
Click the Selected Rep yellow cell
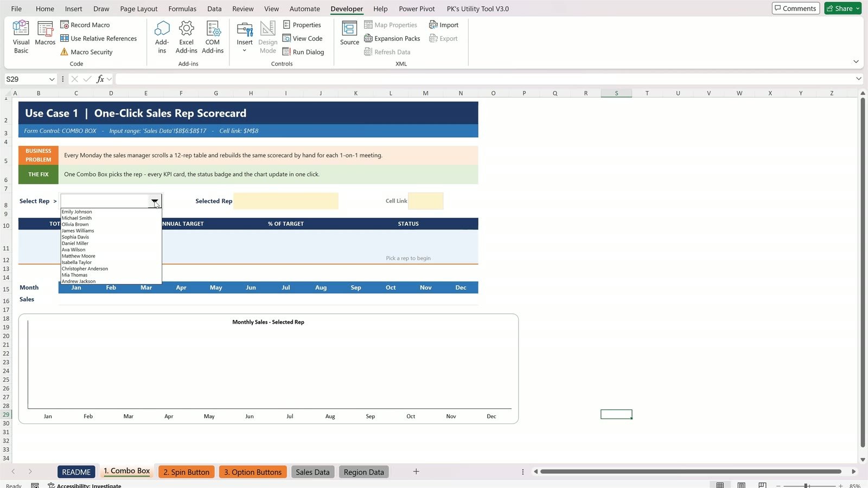tap(286, 201)
